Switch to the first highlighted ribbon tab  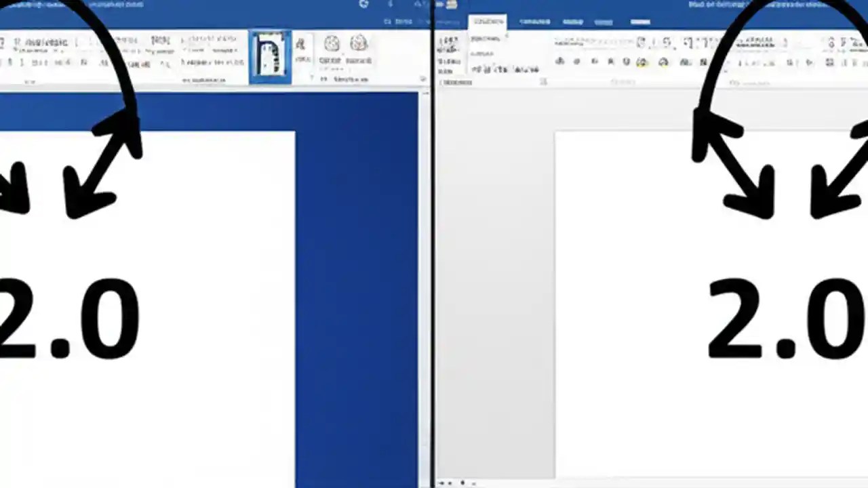[488, 21]
